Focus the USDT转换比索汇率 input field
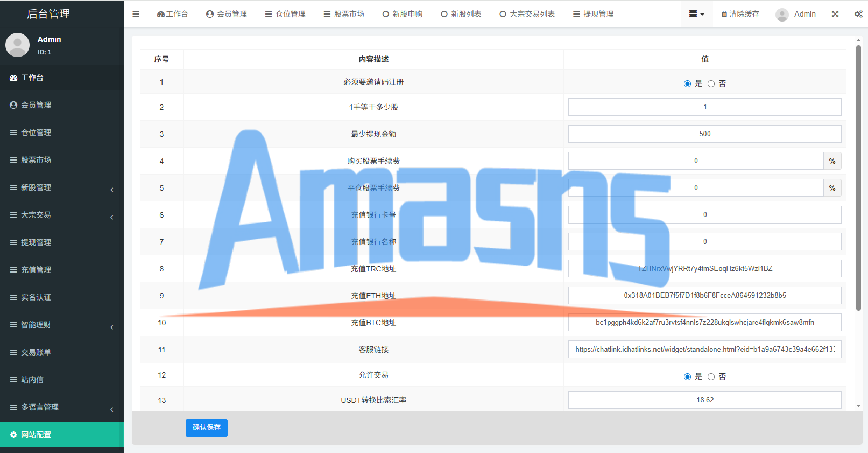Screen dimensions: 868x453 click(x=705, y=400)
